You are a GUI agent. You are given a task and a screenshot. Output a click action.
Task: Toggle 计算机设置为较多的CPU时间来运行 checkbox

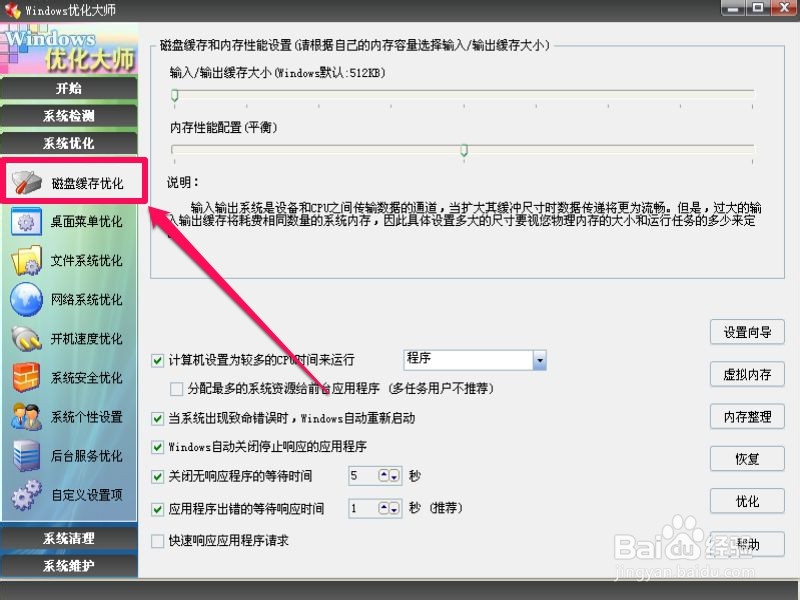click(158, 361)
